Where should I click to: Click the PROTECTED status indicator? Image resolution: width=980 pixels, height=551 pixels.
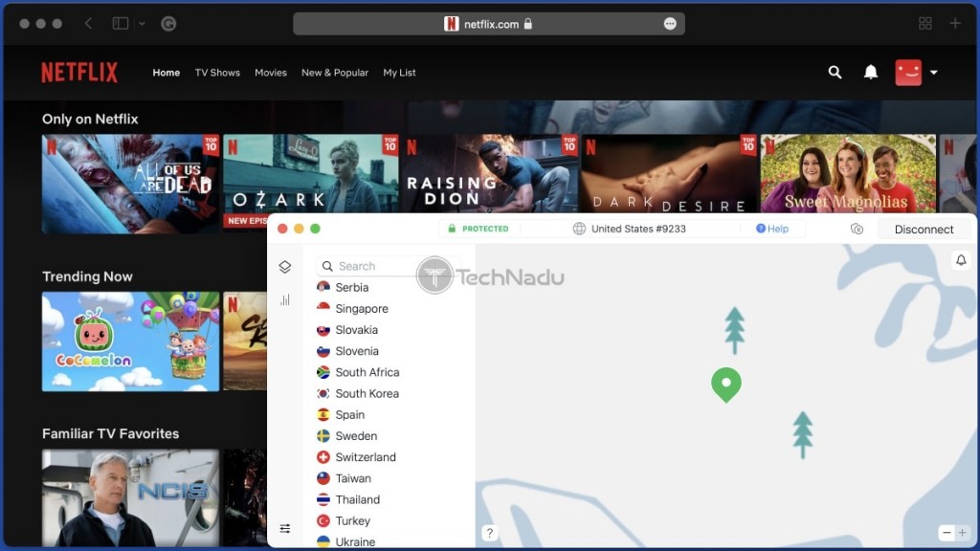pos(479,229)
